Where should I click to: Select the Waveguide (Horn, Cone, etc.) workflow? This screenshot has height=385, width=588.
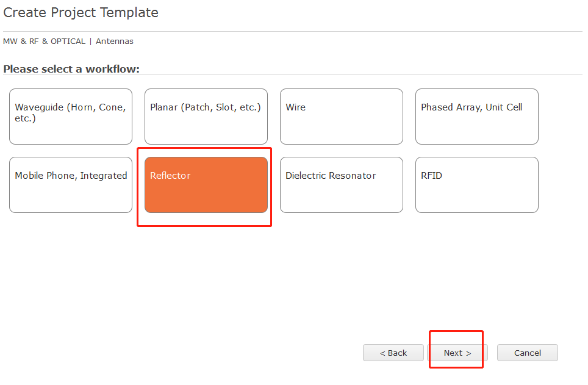click(x=71, y=117)
